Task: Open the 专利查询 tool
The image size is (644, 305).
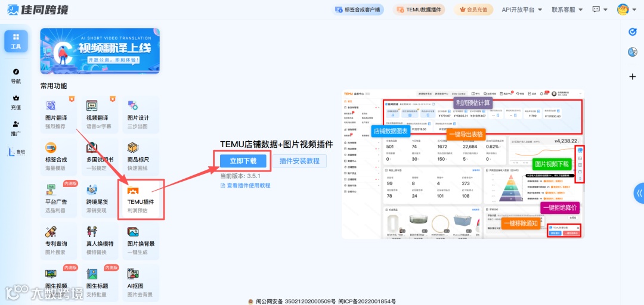Action: coord(58,241)
